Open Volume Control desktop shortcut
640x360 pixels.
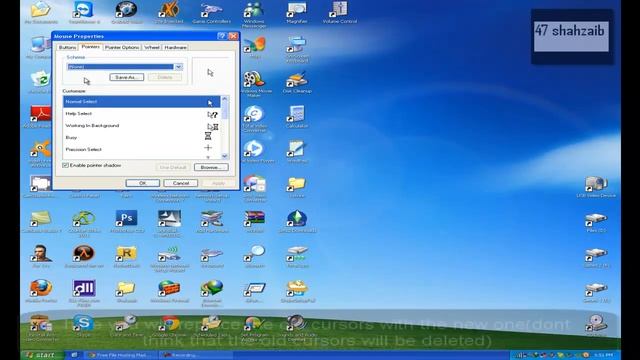point(340,12)
